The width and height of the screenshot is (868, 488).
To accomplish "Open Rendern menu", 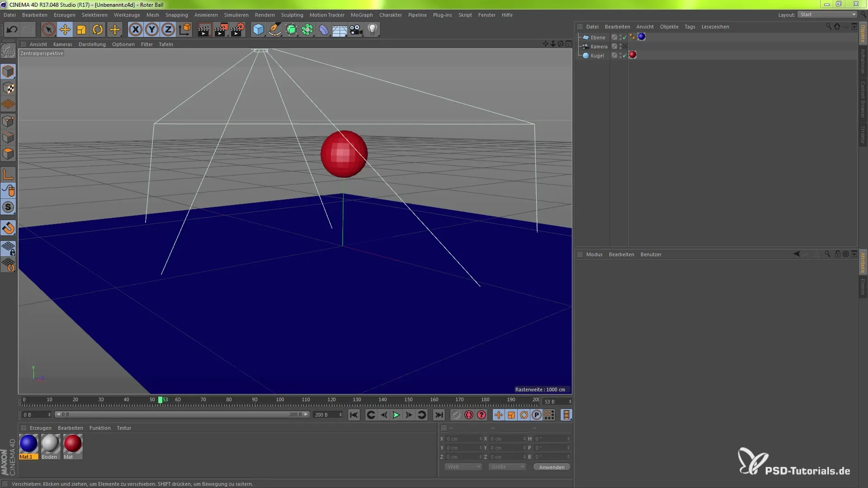I will (x=264, y=15).
